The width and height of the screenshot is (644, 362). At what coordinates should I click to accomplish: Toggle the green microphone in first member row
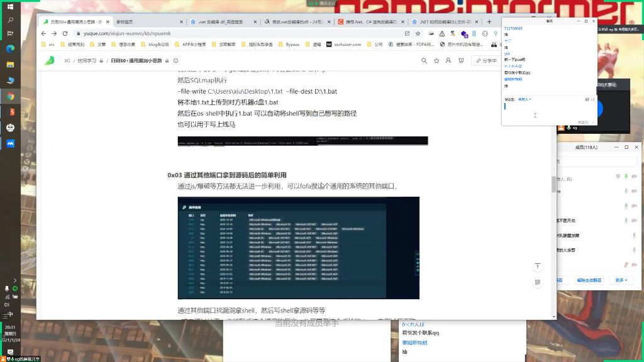(626, 176)
